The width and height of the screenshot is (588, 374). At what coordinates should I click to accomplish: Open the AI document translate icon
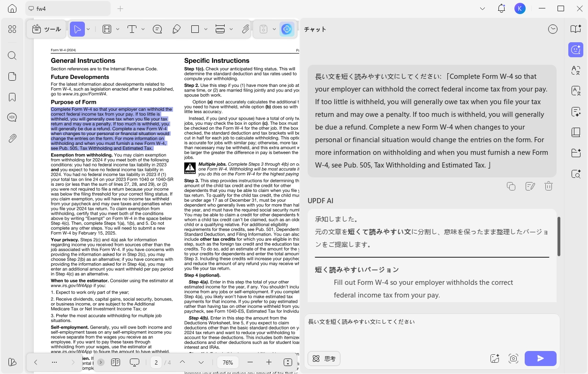coord(576,91)
